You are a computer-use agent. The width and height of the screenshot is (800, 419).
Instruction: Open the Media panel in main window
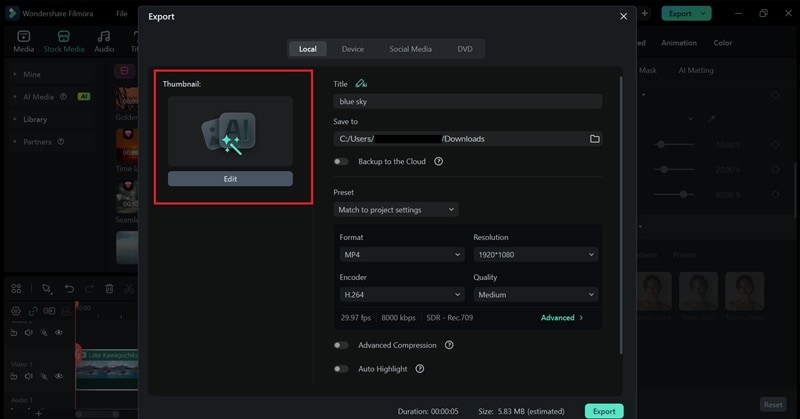23,41
